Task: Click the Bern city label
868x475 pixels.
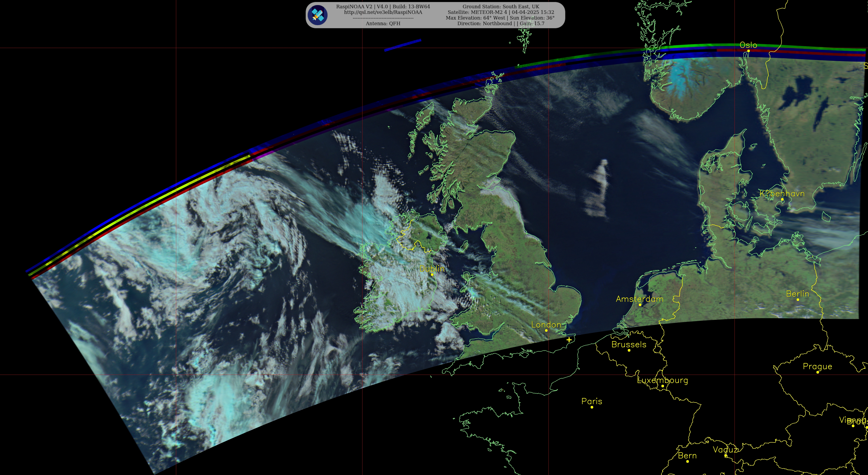Action: [x=687, y=455]
